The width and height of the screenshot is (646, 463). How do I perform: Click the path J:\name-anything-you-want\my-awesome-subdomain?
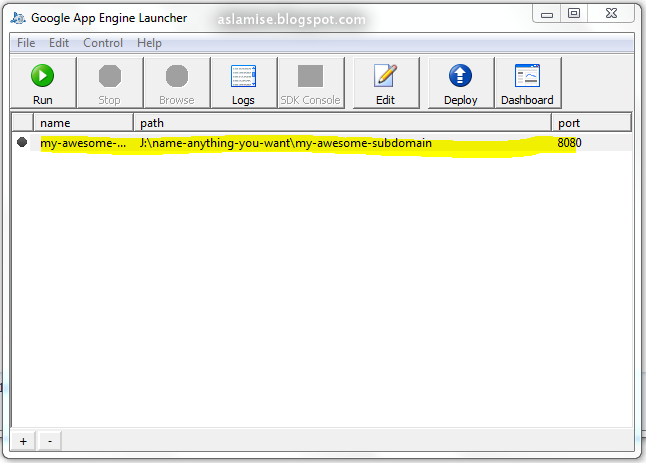tap(286, 143)
